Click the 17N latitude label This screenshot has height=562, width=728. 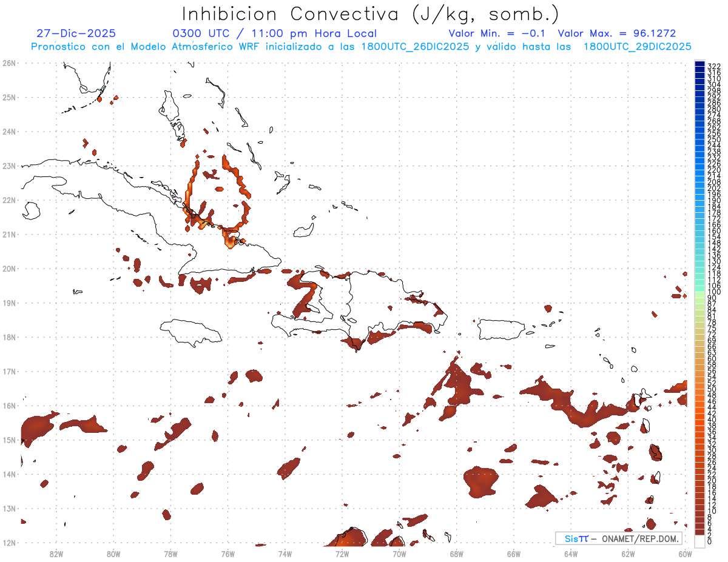click(9, 371)
